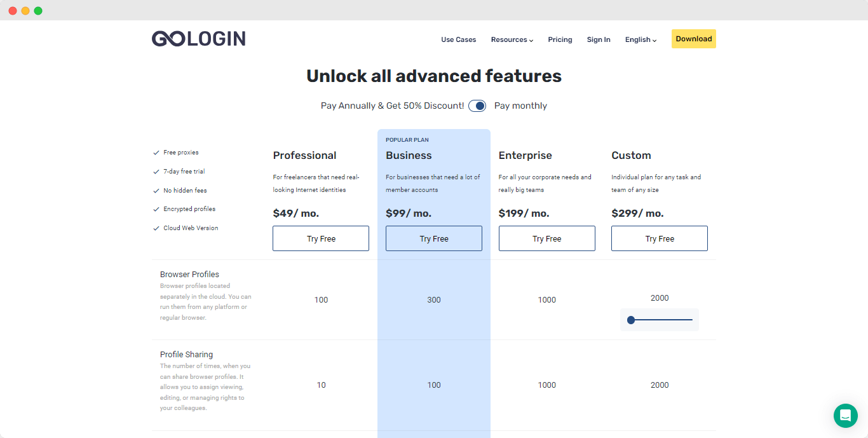Viewport: 868px width, 438px height.
Task: Click the Professional plan heading
Action: [x=304, y=155]
